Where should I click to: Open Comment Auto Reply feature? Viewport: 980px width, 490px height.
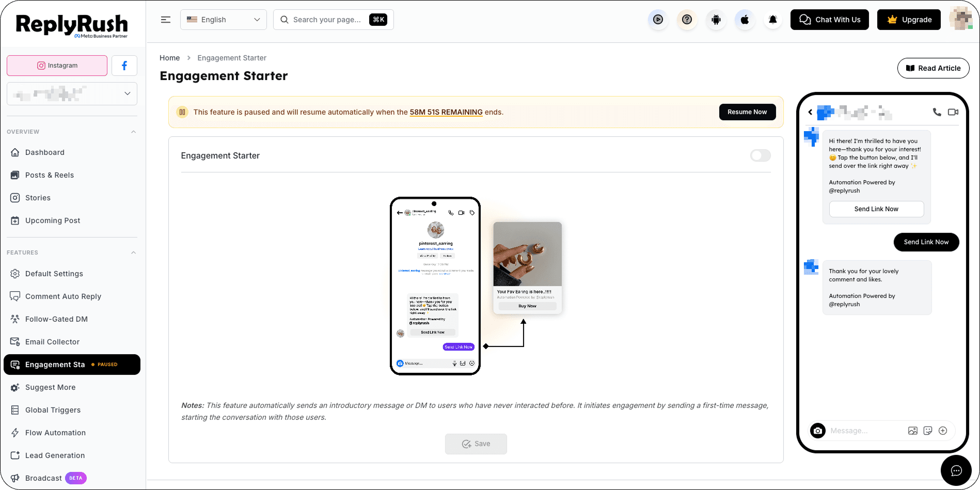point(72,296)
